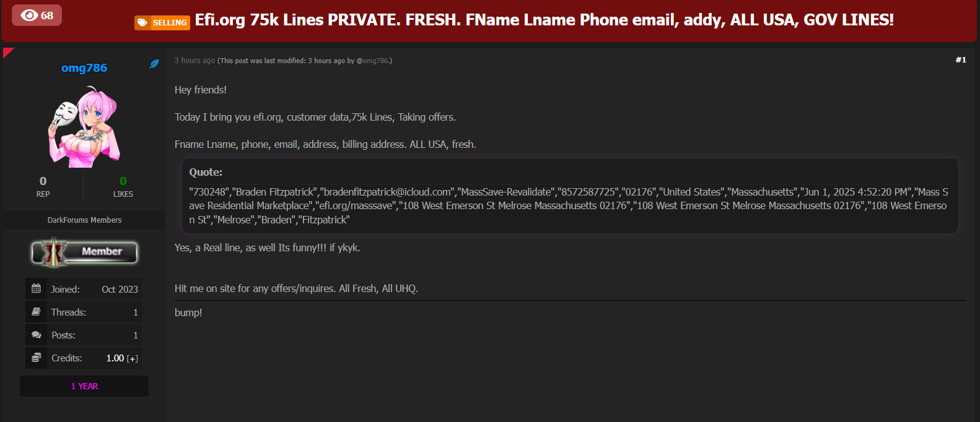This screenshot has width=980, height=422.
Task: Click the SELLING tag icon
Action: coord(142,23)
